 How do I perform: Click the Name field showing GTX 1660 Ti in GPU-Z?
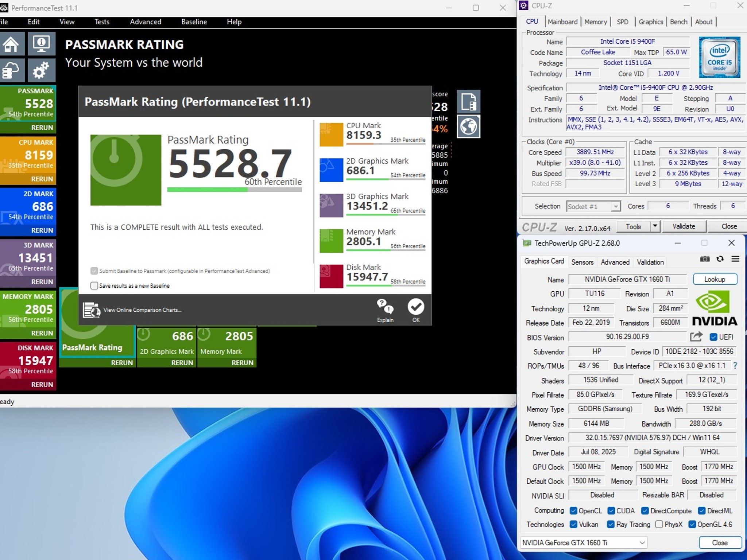pyautogui.click(x=627, y=279)
